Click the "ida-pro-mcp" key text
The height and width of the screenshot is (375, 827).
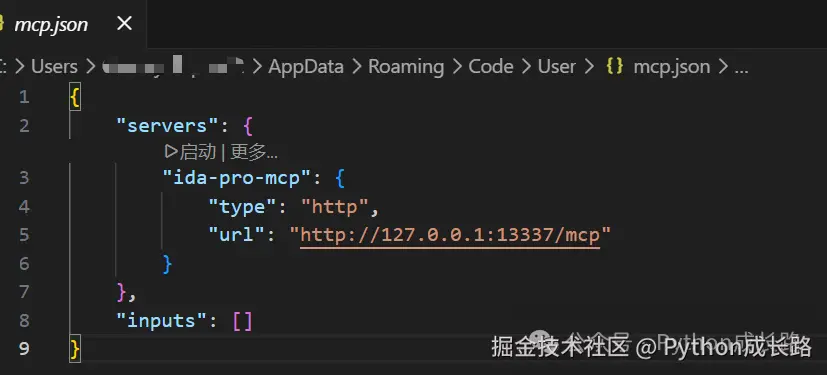point(238,178)
